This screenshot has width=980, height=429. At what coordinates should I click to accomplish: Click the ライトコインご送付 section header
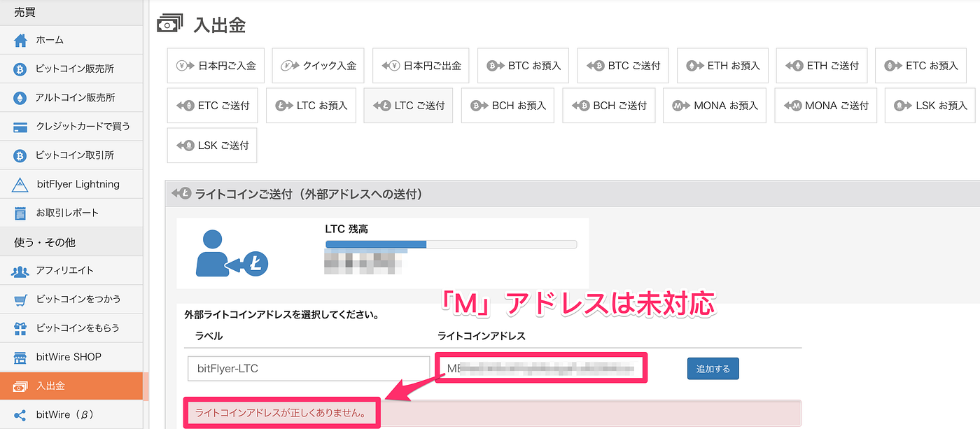[572, 193]
